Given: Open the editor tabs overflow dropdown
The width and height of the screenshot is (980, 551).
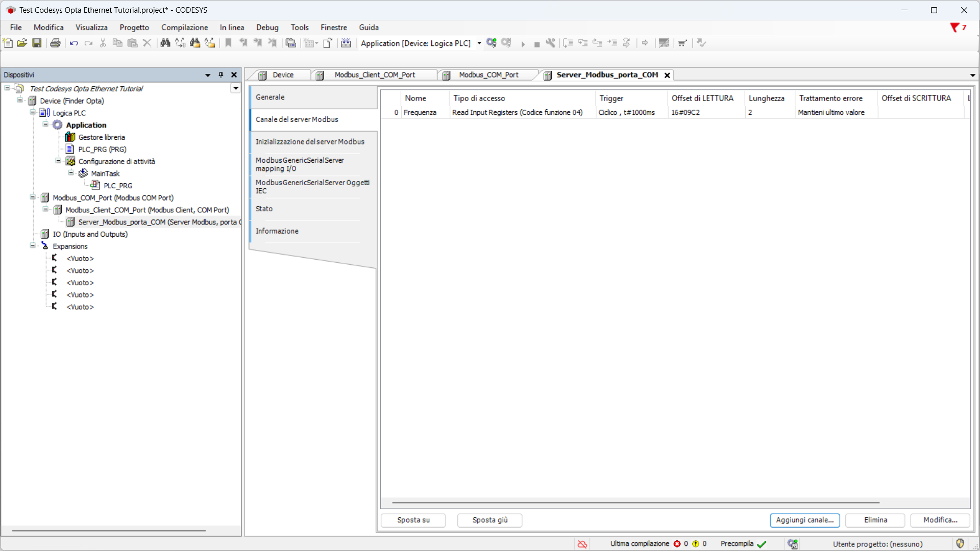Looking at the screenshot, I should point(972,75).
